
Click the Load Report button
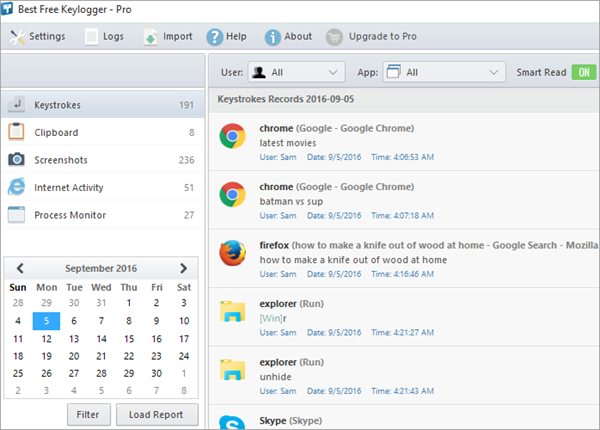tap(157, 414)
